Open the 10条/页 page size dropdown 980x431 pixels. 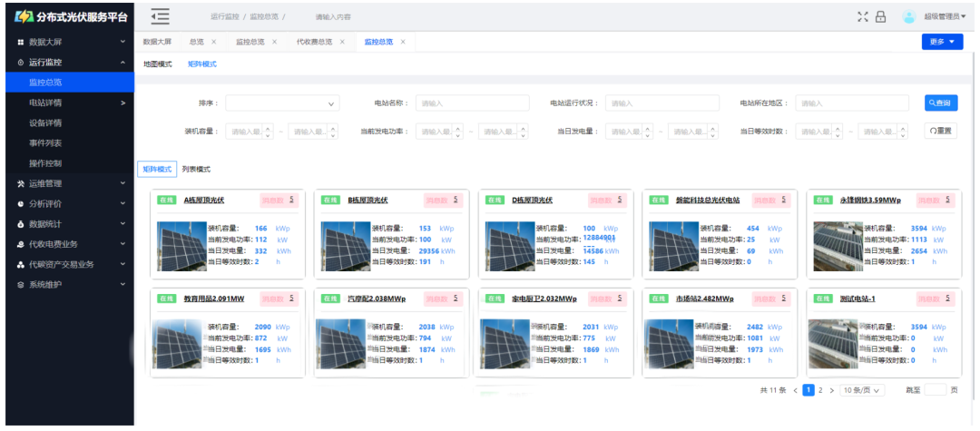click(x=862, y=390)
